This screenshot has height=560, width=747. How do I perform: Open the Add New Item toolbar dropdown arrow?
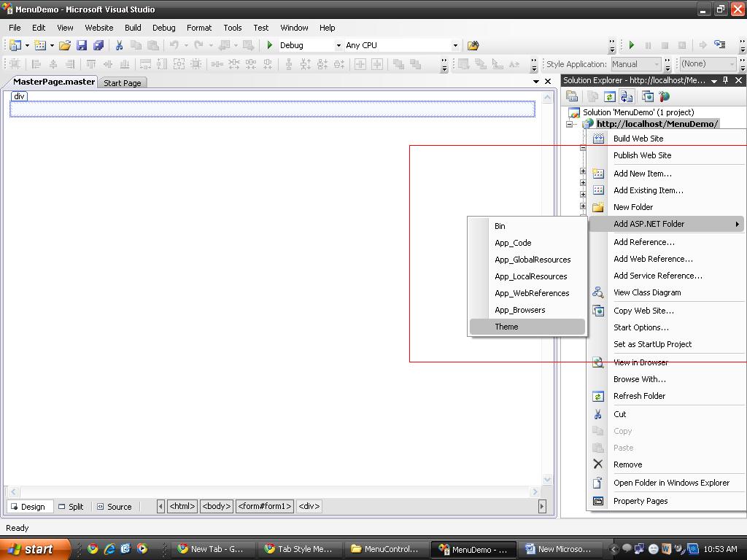(52, 46)
